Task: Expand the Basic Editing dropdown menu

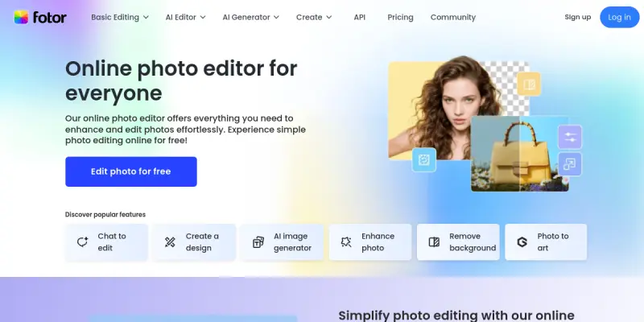Action: pyautogui.click(x=120, y=17)
